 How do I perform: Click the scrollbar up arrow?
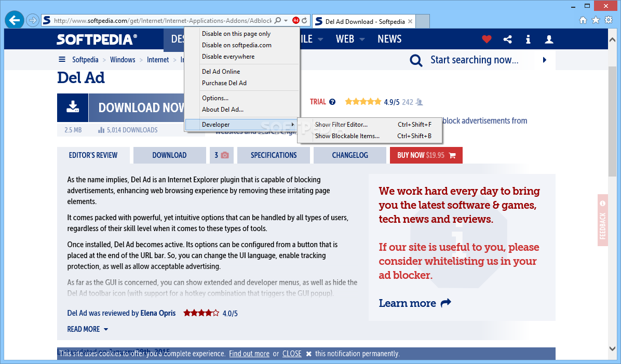tap(612, 39)
